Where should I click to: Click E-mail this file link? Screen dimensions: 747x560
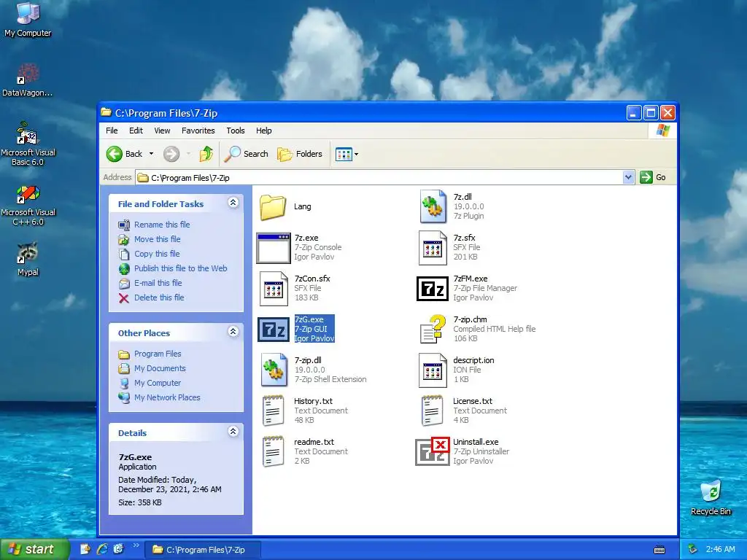[x=158, y=283]
